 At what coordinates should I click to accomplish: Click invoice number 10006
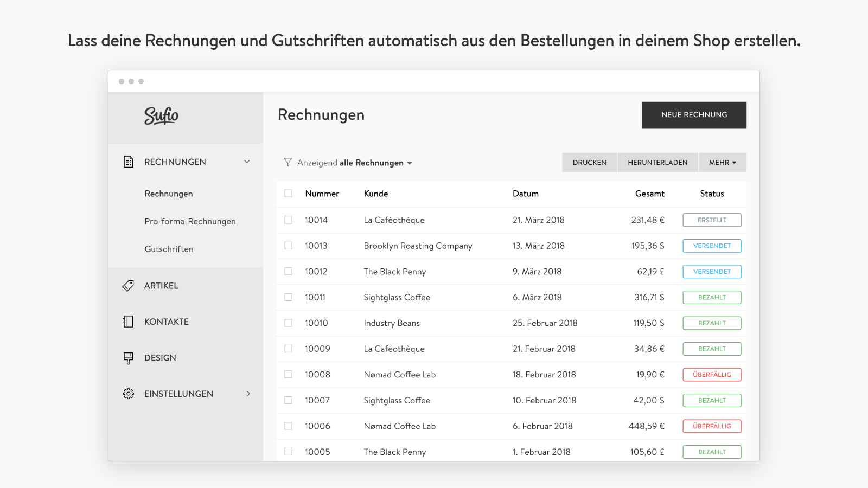click(317, 426)
